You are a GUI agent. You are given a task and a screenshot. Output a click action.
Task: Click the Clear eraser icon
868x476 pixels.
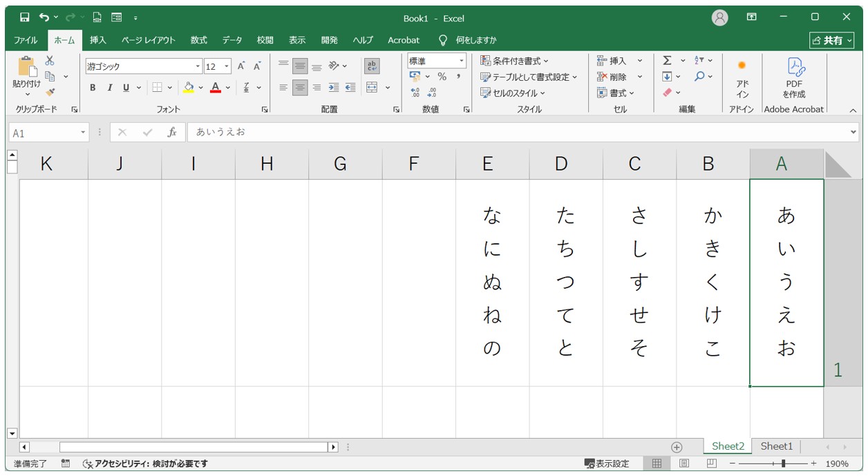pos(667,93)
